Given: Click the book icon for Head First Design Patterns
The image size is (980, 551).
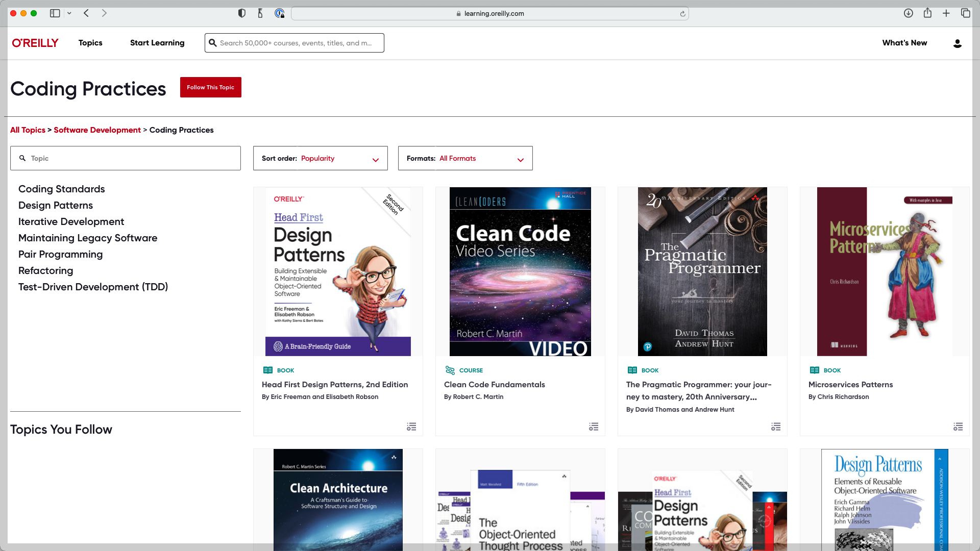Looking at the screenshot, I should (x=268, y=370).
